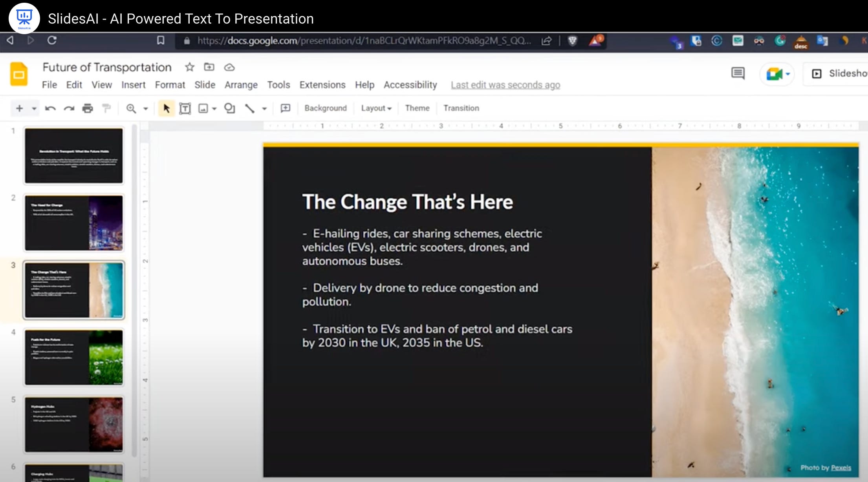Click the insert image icon
This screenshot has width=868, height=482.
click(203, 108)
